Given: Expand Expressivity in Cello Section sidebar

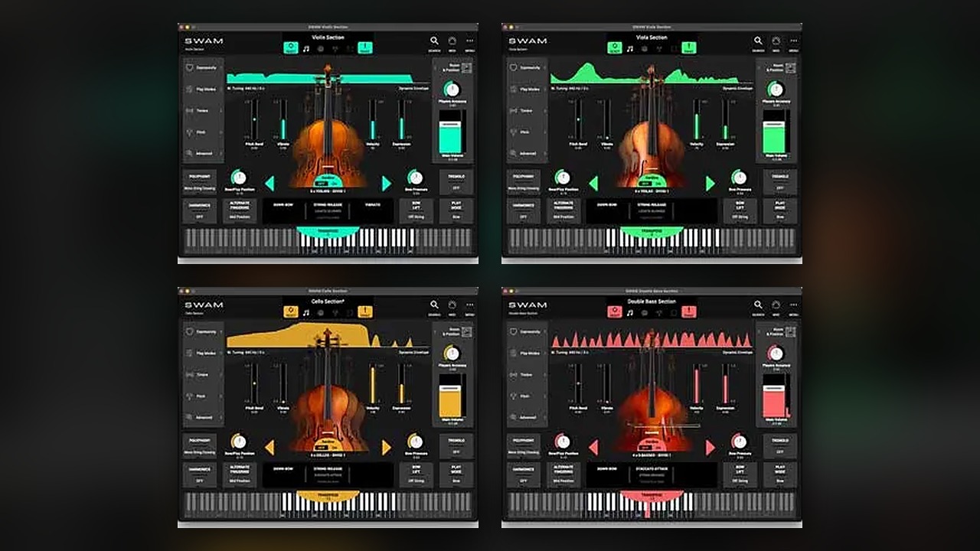Looking at the screenshot, I should tap(204, 331).
